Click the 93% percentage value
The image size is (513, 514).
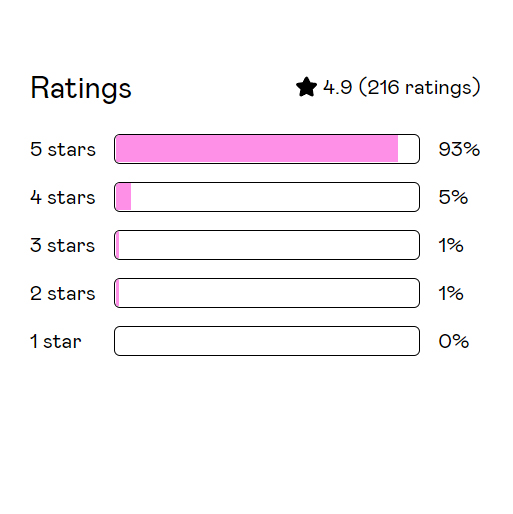pyautogui.click(x=459, y=149)
